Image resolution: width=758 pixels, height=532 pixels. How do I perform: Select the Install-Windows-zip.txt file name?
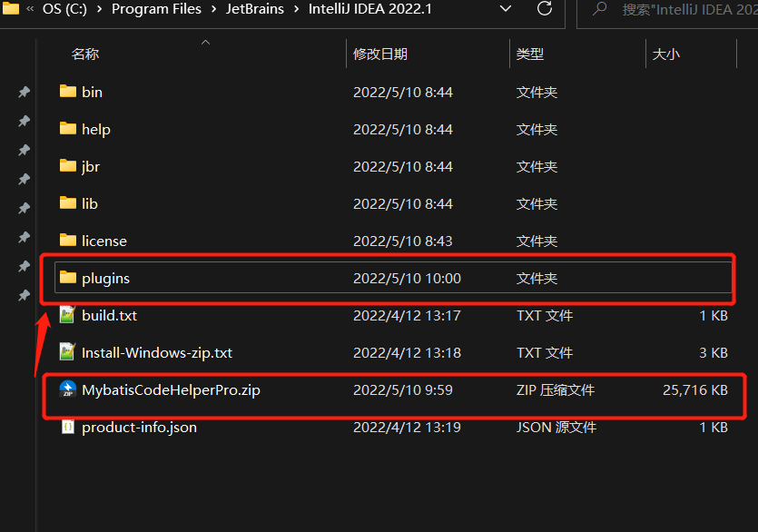157,352
